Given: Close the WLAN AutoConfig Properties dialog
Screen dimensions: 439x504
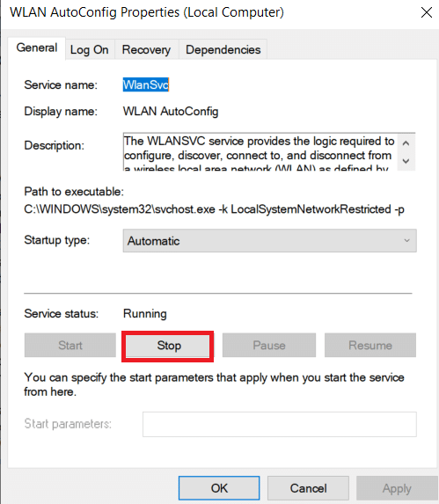Looking at the screenshot, I should pos(427,12).
